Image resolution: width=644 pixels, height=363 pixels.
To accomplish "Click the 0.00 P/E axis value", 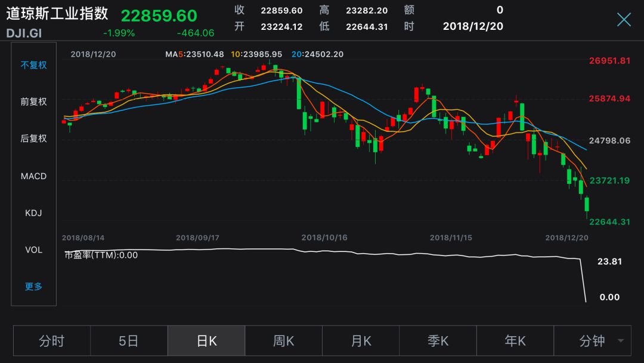I will tap(609, 297).
